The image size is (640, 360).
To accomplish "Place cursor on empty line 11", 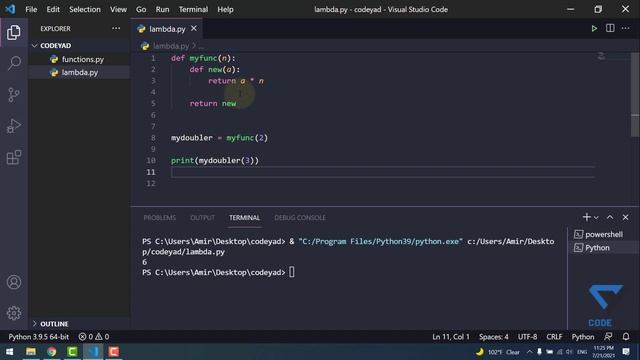I will click(383, 172).
